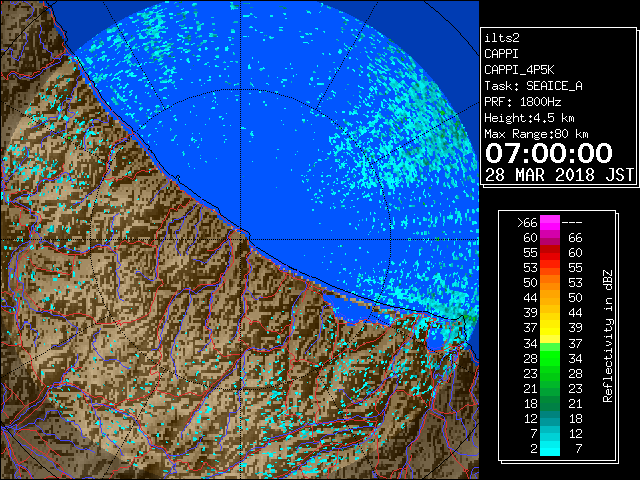The width and height of the screenshot is (640, 480).
Task: Select the 07:00:00 timestamp
Action: (x=549, y=153)
